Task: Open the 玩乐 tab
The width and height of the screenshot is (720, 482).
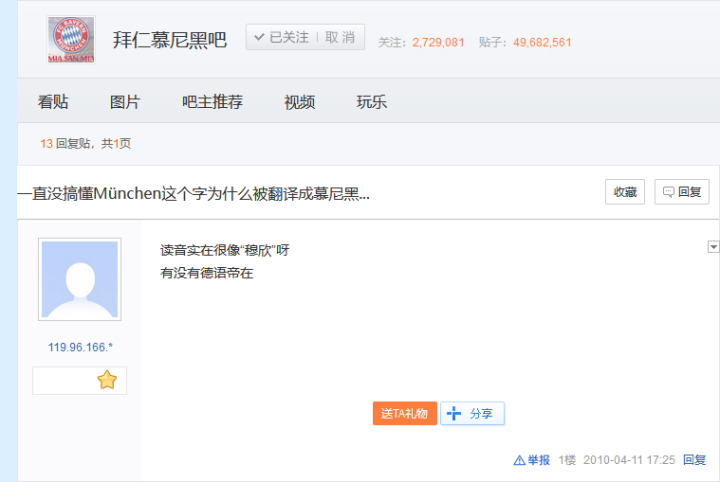Action: click(x=371, y=101)
